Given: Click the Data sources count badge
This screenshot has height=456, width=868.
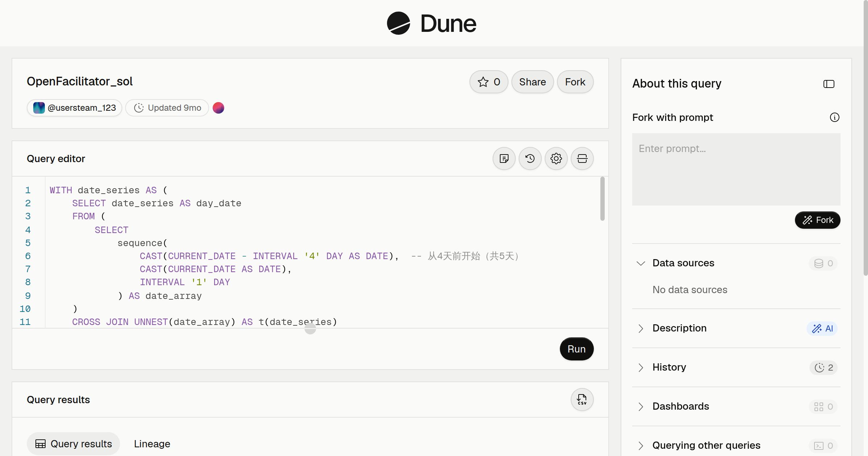Looking at the screenshot, I should [x=823, y=263].
